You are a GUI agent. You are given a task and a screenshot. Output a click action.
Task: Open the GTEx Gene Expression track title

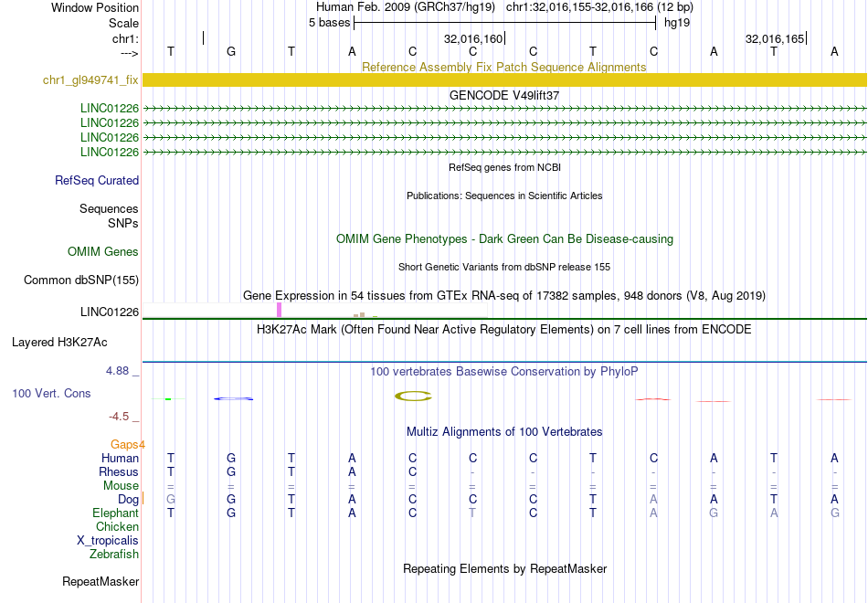504,295
